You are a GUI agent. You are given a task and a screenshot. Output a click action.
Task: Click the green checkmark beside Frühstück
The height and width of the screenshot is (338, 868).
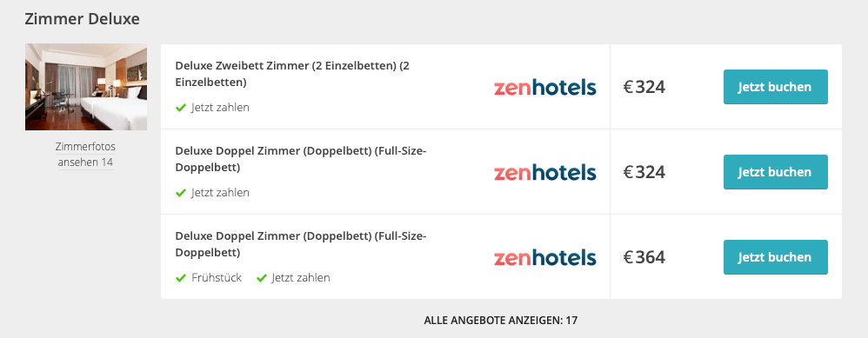(180, 278)
